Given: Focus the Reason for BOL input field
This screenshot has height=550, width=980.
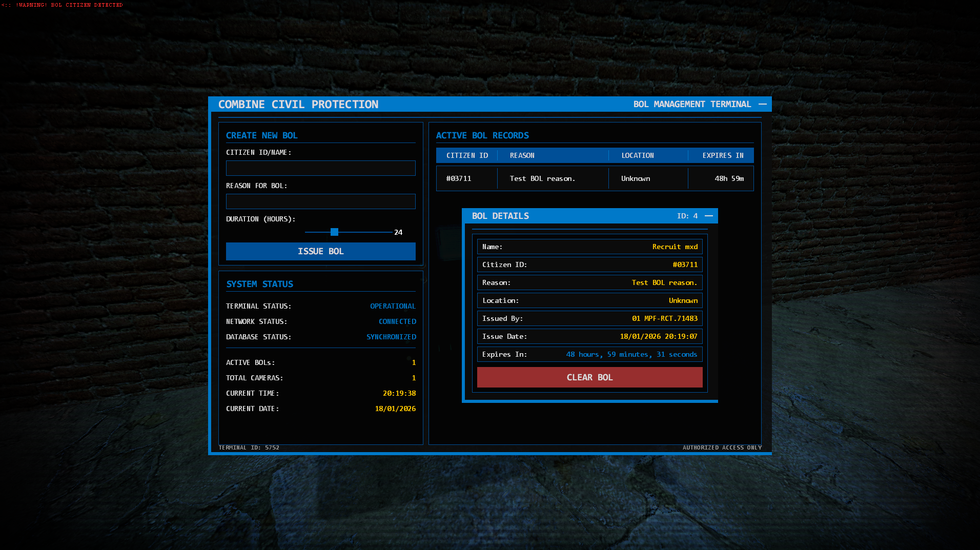Looking at the screenshot, I should coord(321,201).
